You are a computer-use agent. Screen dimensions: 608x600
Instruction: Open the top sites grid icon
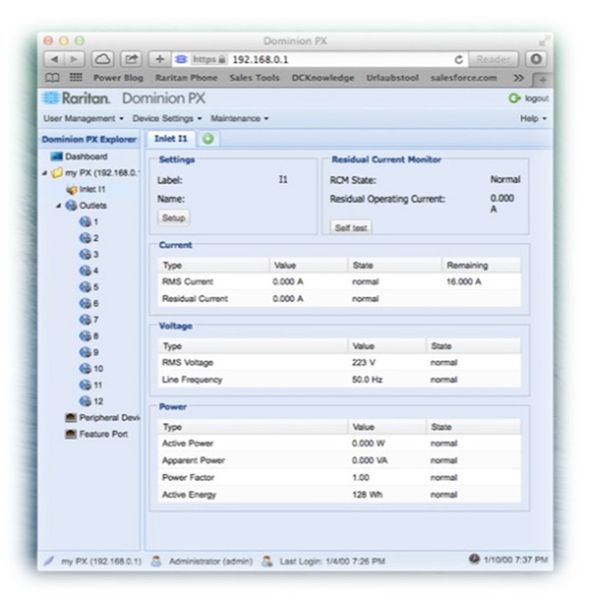click(x=76, y=78)
